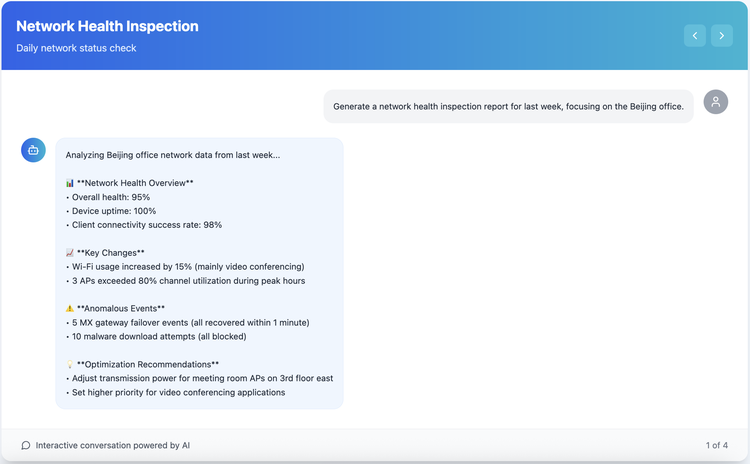Click the AI bot avatar icon

[x=33, y=150]
